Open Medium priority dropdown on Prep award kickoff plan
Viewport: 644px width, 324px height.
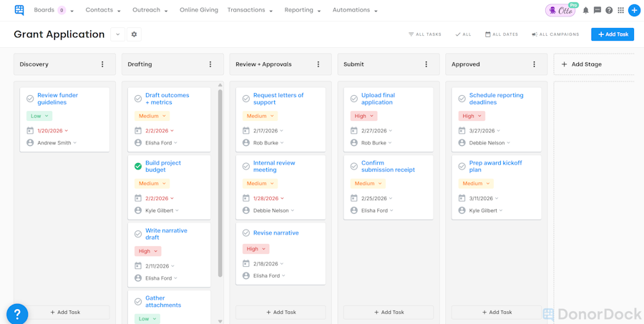(x=476, y=184)
